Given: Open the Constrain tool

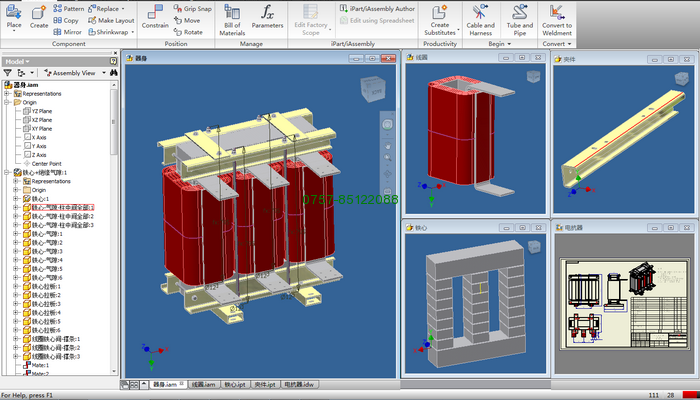Looking at the screenshot, I should coord(154,14).
